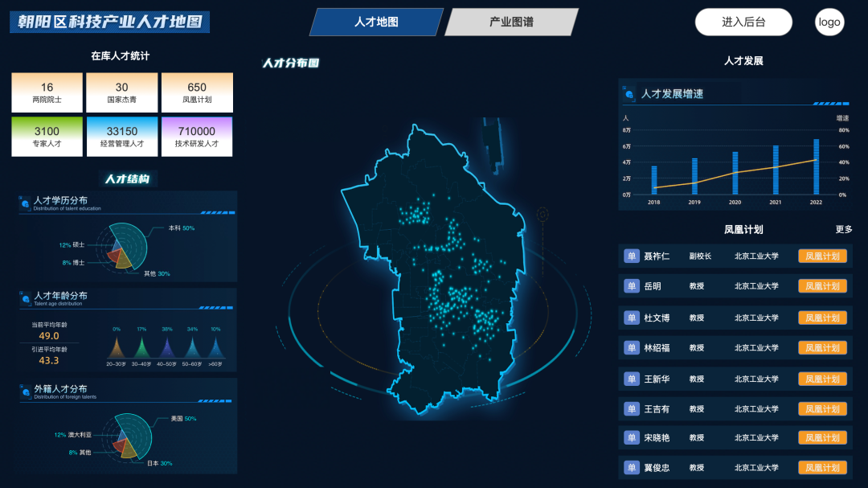The width and height of the screenshot is (868, 488).
Task: Open the 更多 link in 凤凰计划
Action: [x=843, y=229]
